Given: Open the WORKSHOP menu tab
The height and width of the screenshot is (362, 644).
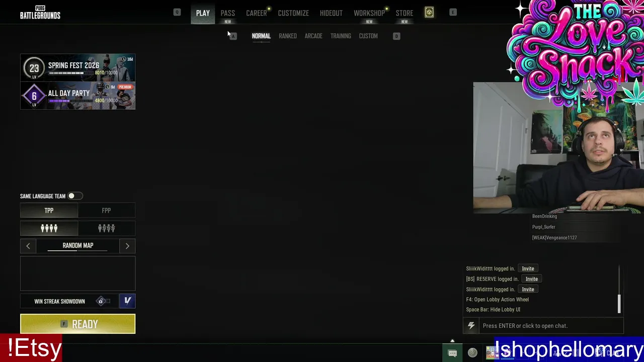Looking at the screenshot, I should pyautogui.click(x=369, y=13).
